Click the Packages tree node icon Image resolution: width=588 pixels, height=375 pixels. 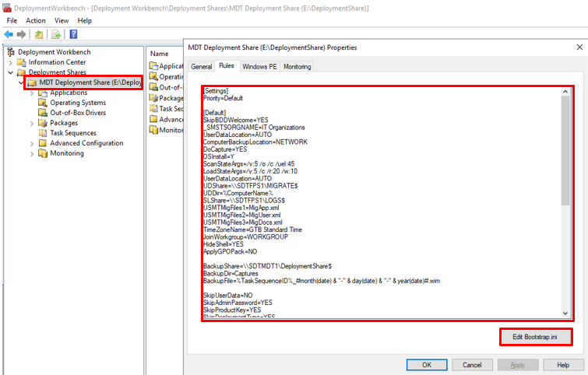click(43, 123)
